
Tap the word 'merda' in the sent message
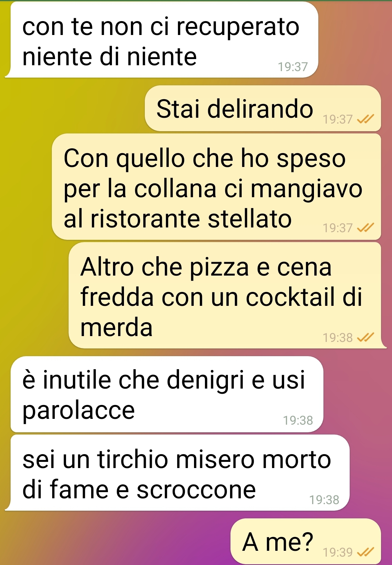[x=116, y=327]
